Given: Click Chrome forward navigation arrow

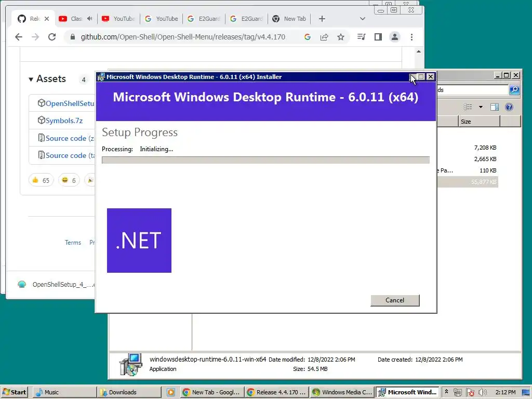Looking at the screenshot, I should coord(35,37).
